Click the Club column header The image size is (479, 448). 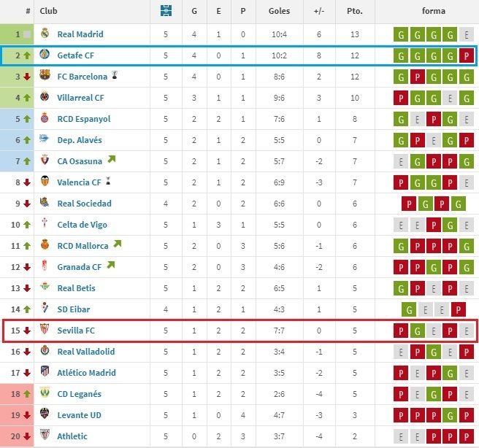[x=49, y=12]
